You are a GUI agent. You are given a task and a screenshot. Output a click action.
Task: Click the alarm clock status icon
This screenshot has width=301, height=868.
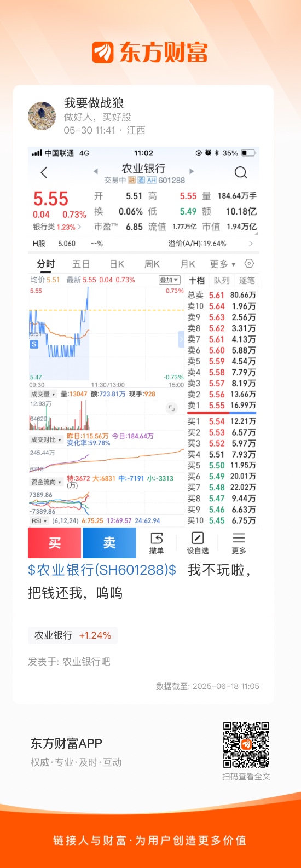pos(208,153)
